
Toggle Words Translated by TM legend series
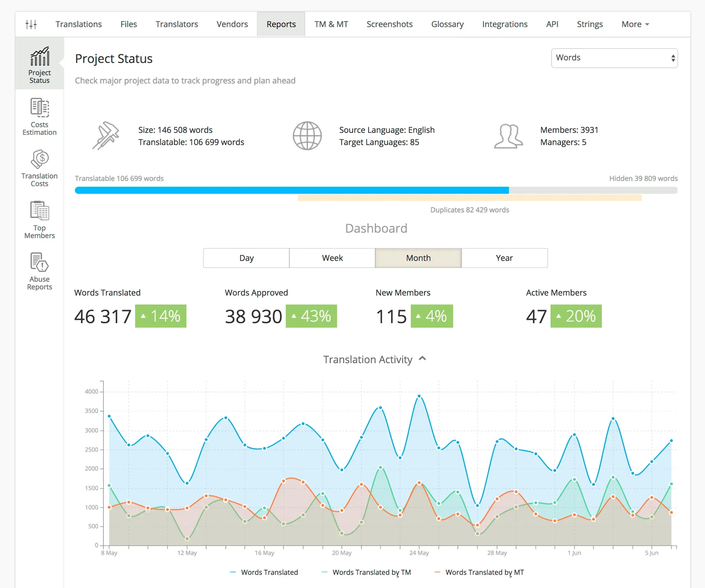click(366, 572)
